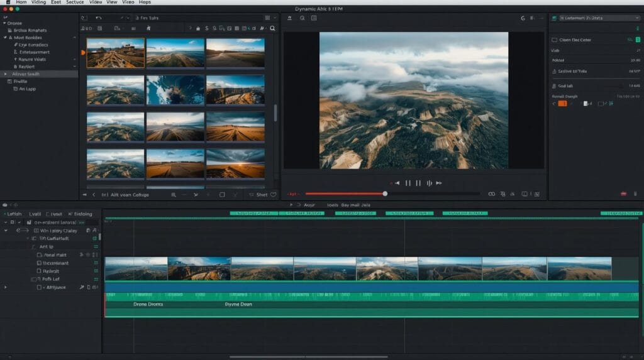This screenshot has height=360, width=644.
Task: Collapse the Dronte tree in left sidebar
Action: click(x=4, y=23)
